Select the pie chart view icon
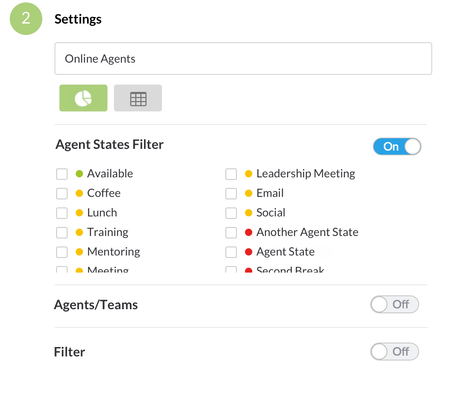Viewport: 470px width, 393px height. 83,98
